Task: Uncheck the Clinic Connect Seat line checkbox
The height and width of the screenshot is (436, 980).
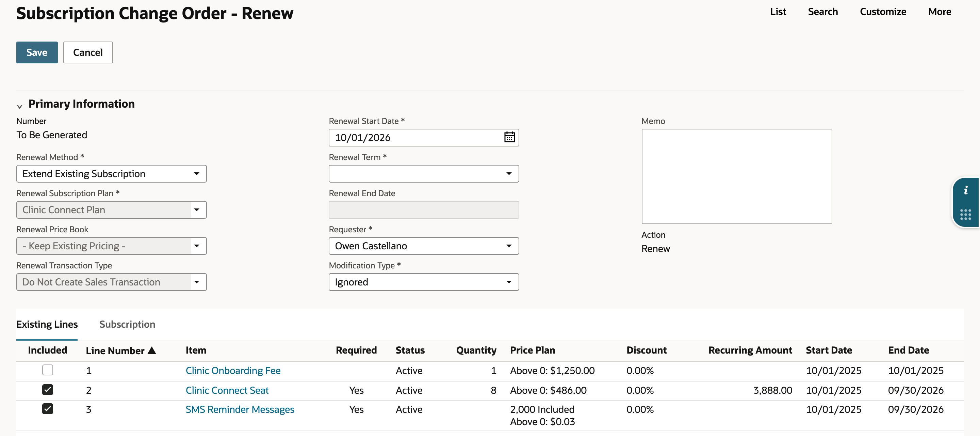Action: (48, 390)
